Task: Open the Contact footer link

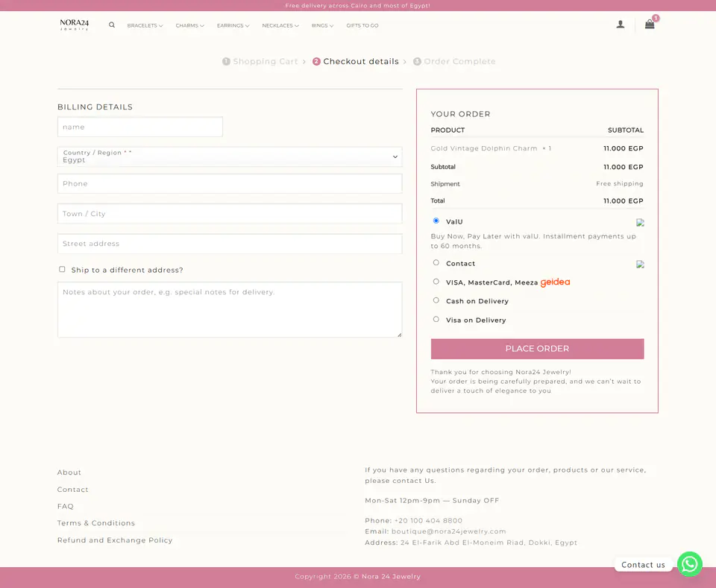Action: (x=72, y=490)
